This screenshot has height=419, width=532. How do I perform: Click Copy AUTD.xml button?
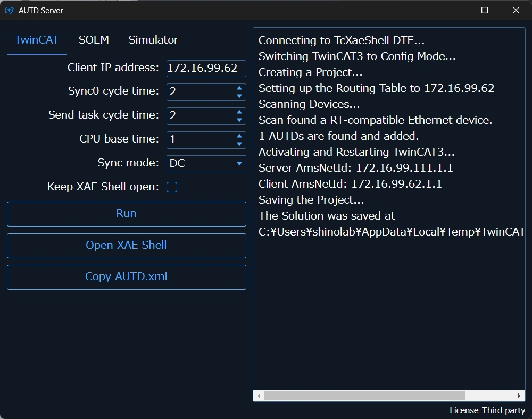[126, 278]
